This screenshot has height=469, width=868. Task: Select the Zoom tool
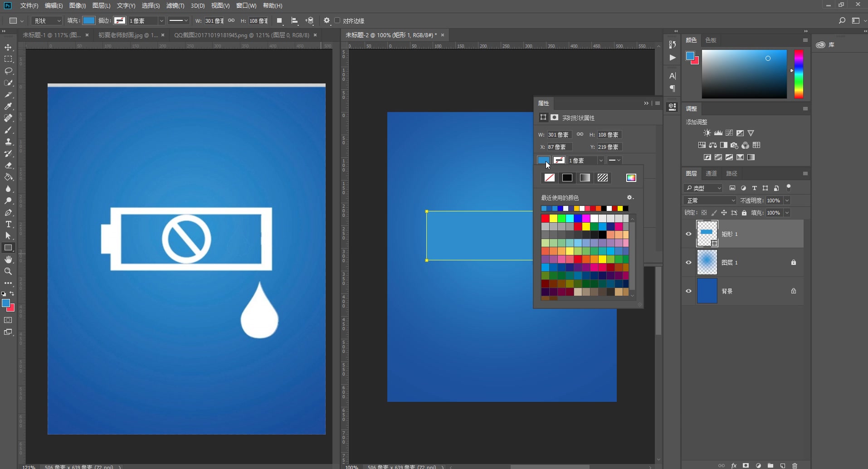pos(8,271)
